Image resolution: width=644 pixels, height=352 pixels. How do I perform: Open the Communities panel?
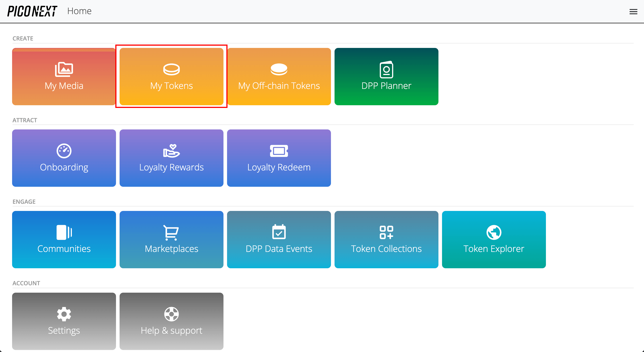click(x=64, y=239)
